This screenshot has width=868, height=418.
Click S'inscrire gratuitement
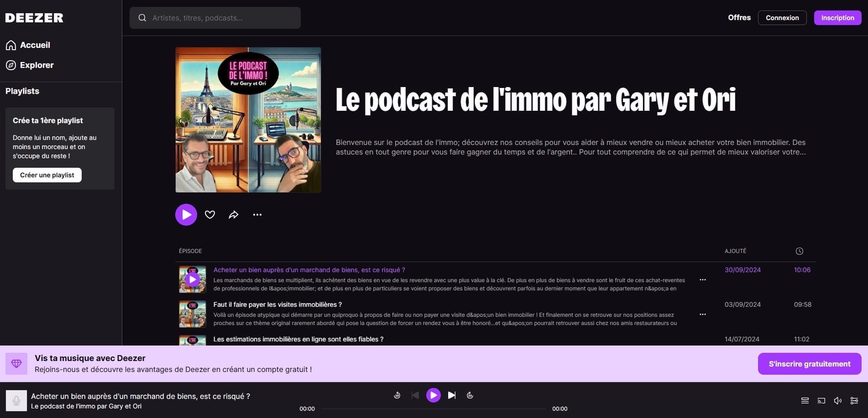coord(810,364)
